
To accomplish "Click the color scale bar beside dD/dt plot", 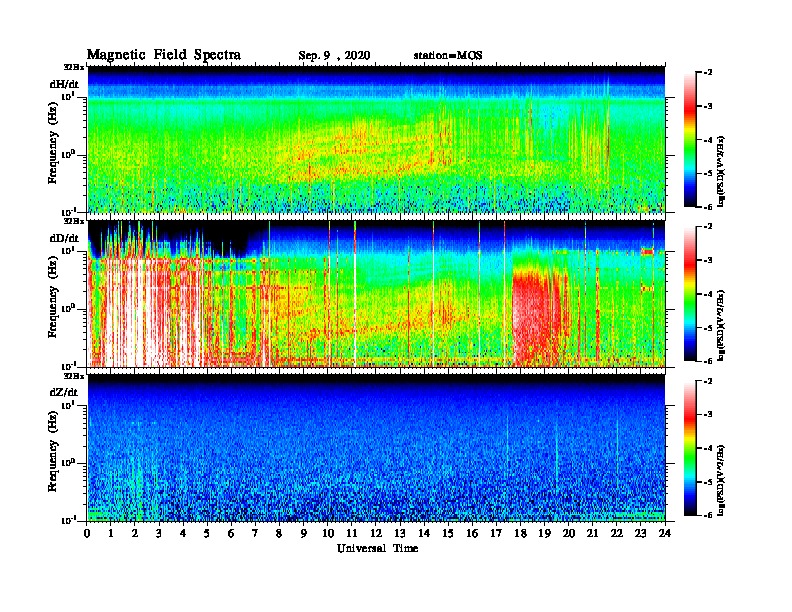I will [690, 294].
